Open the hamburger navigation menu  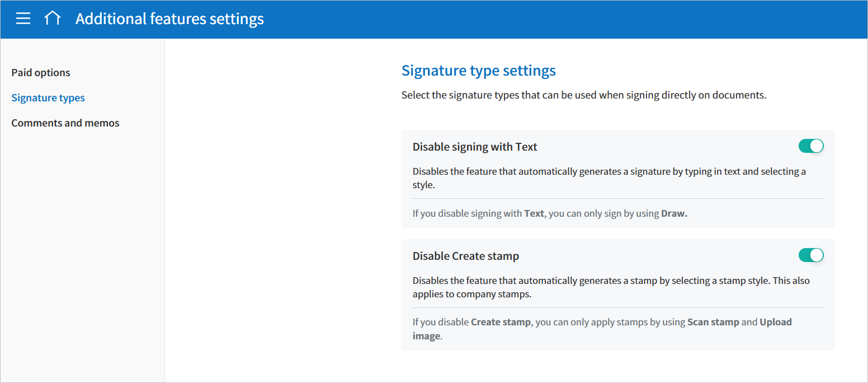click(x=23, y=18)
